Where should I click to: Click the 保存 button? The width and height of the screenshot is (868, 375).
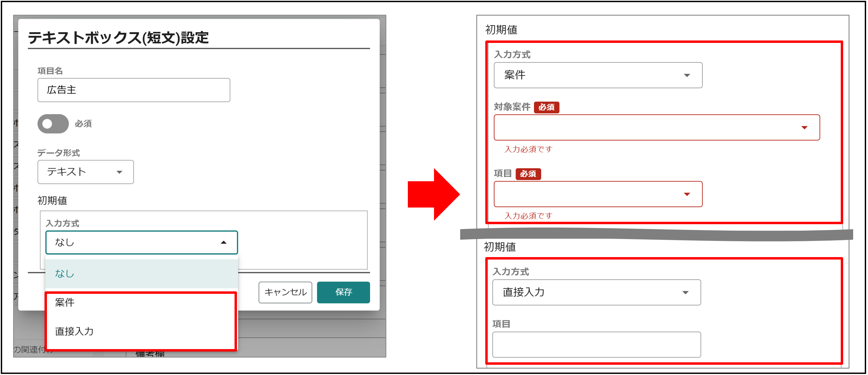pos(343,292)
